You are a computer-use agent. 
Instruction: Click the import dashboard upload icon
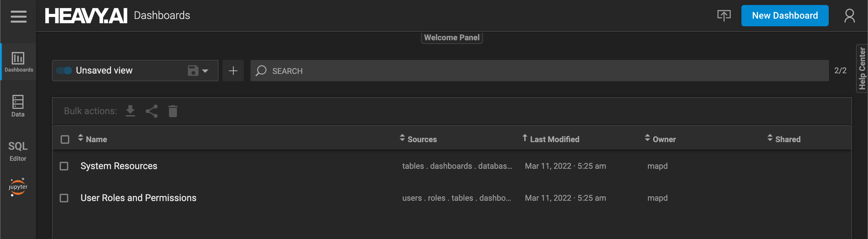(x=723, y=16)
